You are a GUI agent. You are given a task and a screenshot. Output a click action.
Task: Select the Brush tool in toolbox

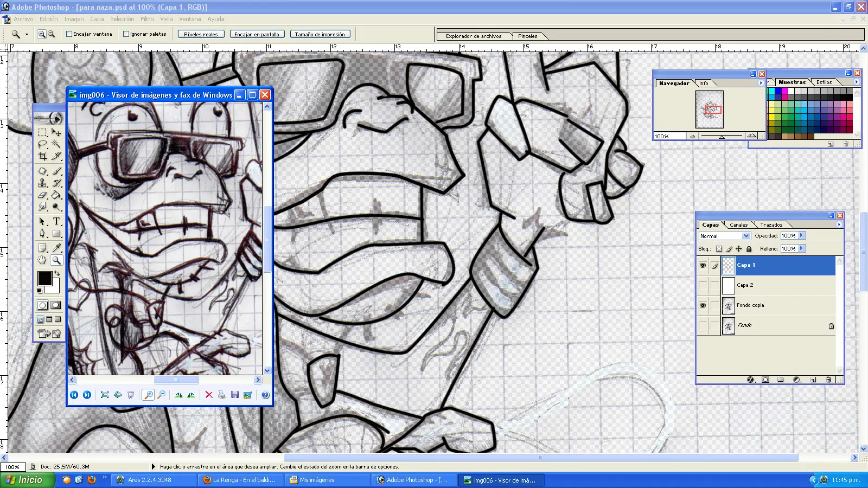pyautogui.click(x=56, y=171)
